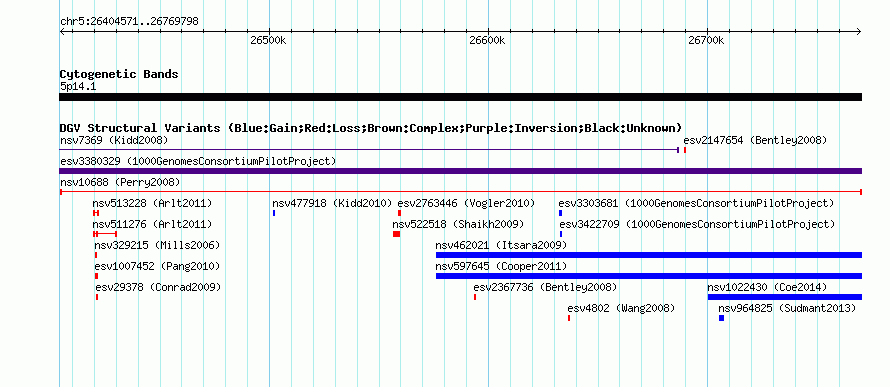This screenshot has height=387, width=890.
Task: Click the red esv2147654 loss marker
Action: (685, 150)
